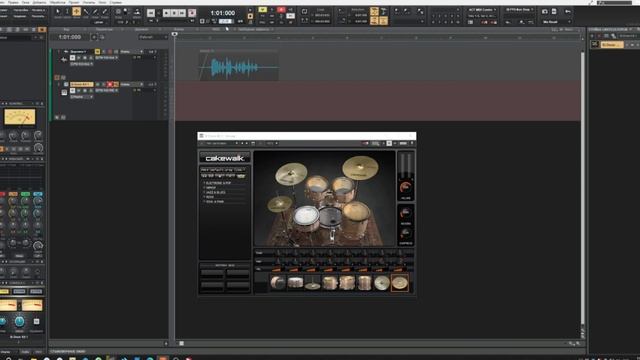Mute the SI-Drum Kit track
Viewport: 640px width, 360px height.
(x=97, y=84)
